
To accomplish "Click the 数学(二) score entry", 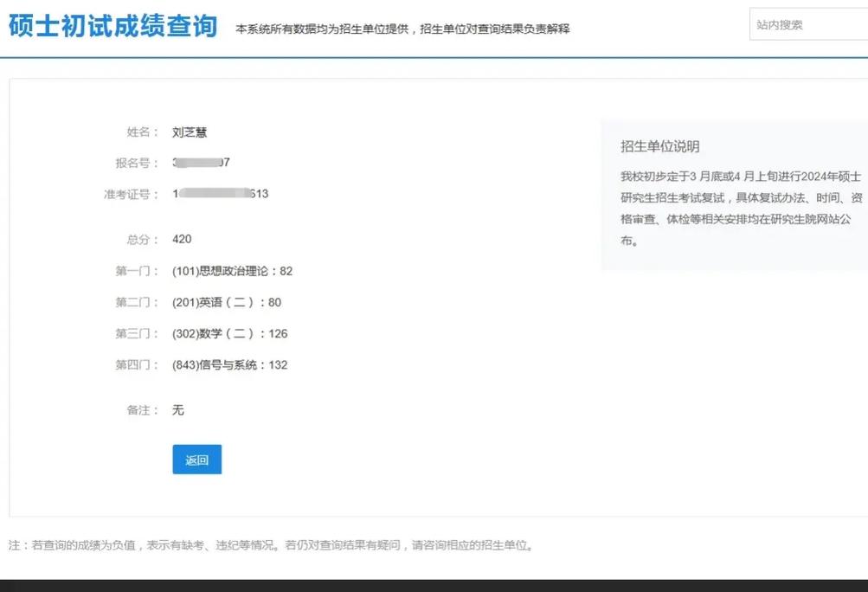I will 227,333.
